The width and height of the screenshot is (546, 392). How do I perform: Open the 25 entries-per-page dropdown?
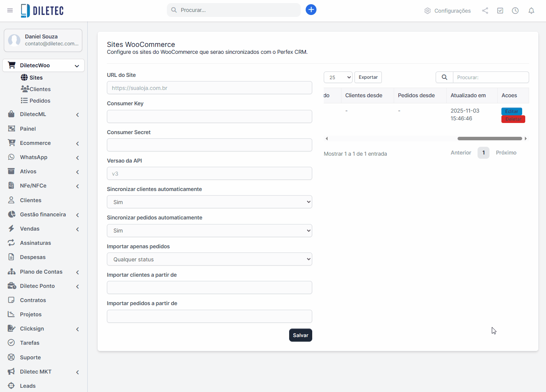(338, 77)
